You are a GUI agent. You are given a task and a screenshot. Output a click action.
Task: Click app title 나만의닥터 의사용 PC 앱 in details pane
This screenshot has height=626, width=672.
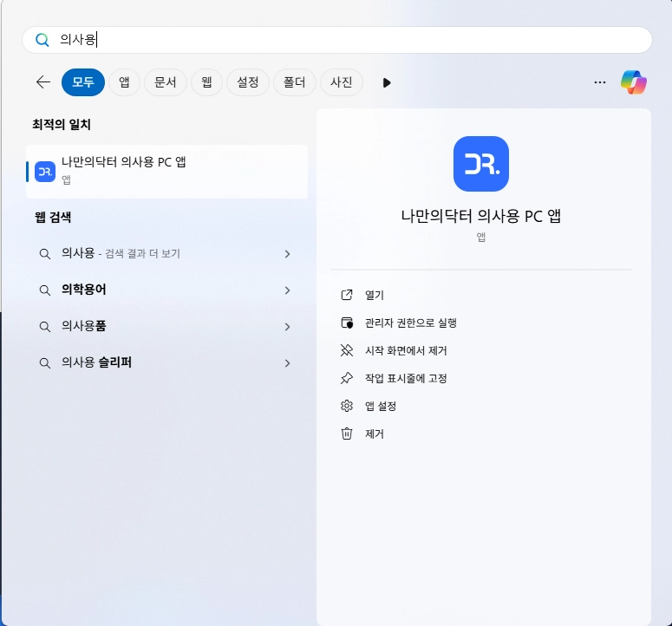click(x=481, y=216)
